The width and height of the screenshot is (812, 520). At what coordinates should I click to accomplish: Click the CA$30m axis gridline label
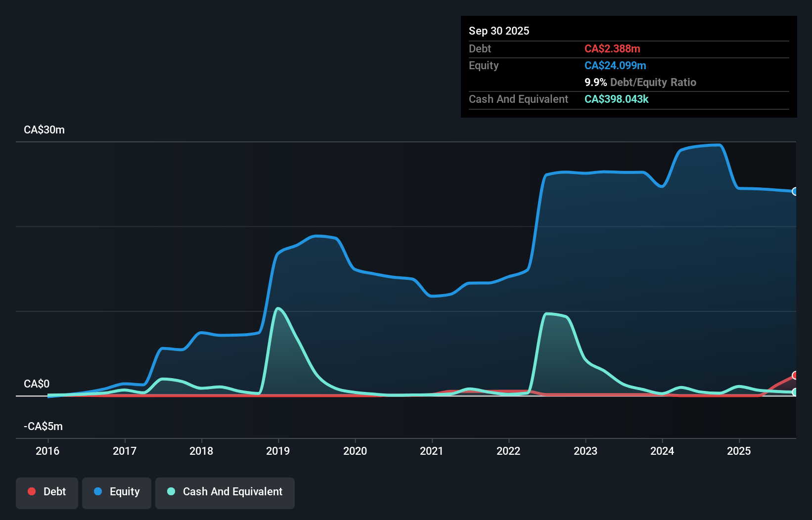point(44,130)
